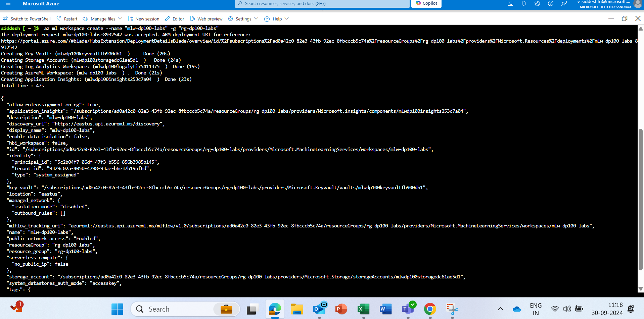Start a New session
Image resolution: width=644 pixels, height=319 pixels.
(143, 19)
